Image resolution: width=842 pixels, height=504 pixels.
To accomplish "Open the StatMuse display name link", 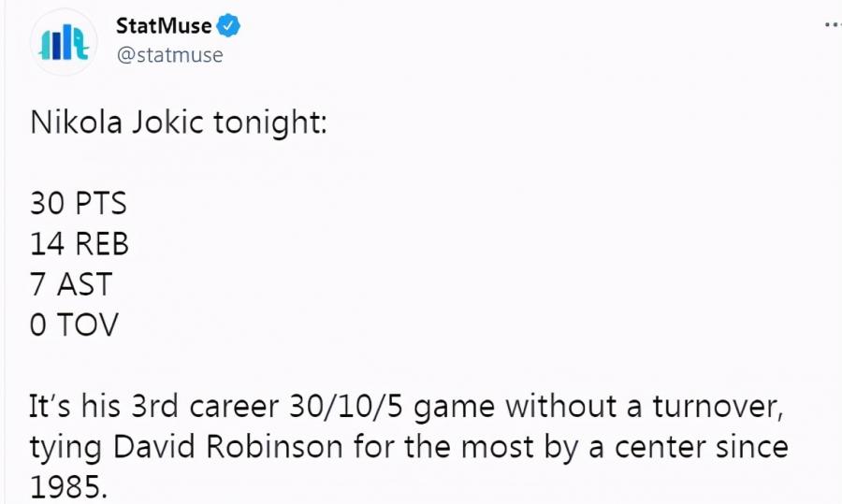I will [x=164, y=26].
